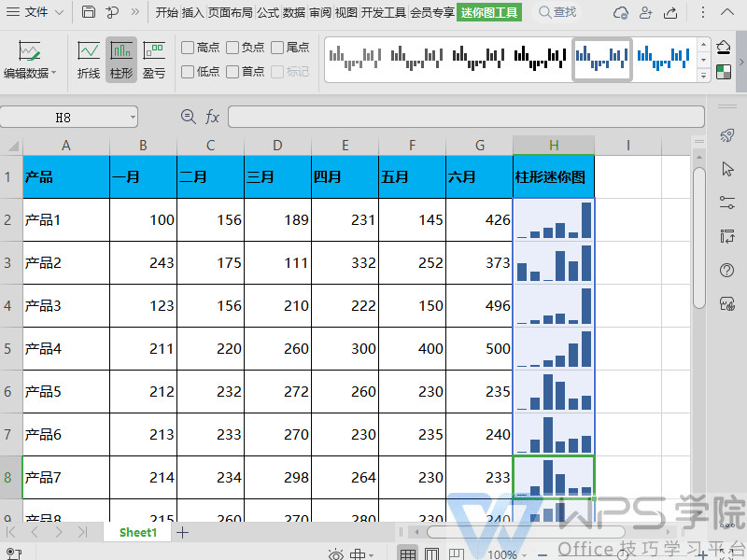Click the settings sliders side panel icon
Screen dimensions: 747x560
(x=727, y=203)
